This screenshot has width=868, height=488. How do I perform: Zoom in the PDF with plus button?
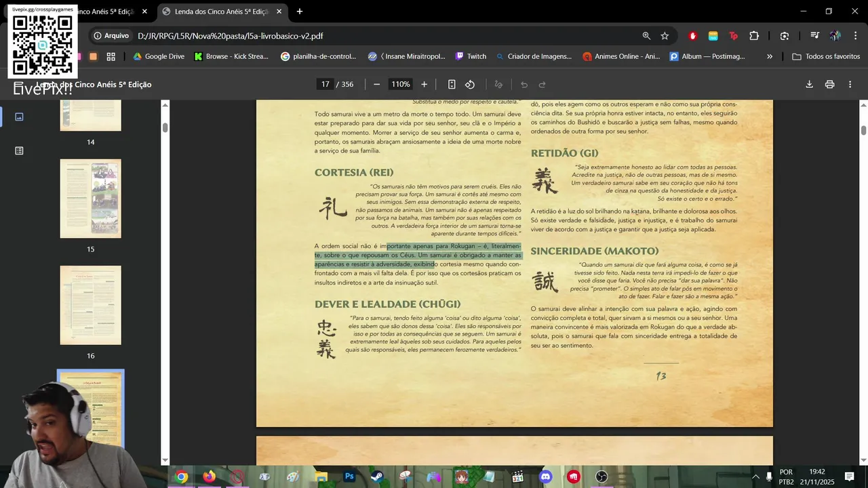pos(424,84)
